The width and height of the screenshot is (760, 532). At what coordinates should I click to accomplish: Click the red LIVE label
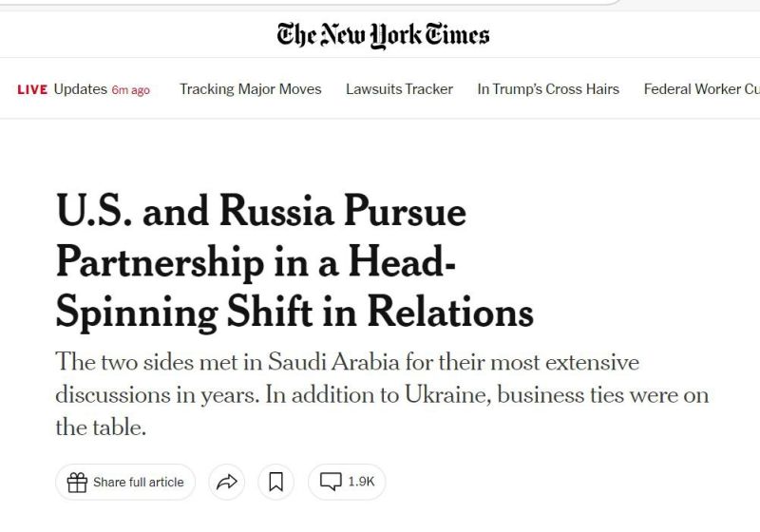click(32, 89)
